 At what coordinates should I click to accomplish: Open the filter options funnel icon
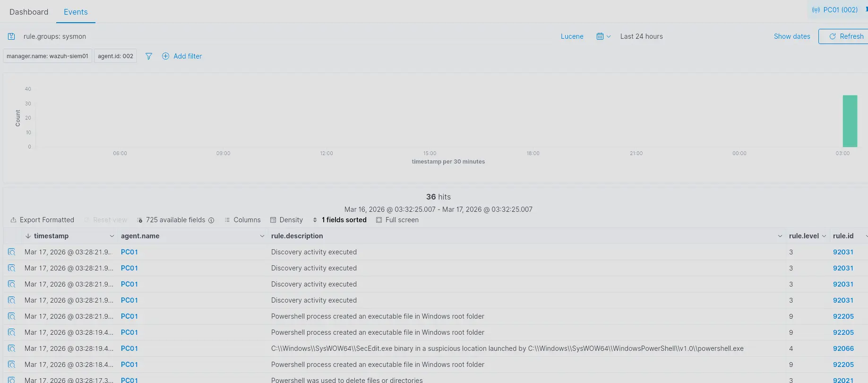149,56
